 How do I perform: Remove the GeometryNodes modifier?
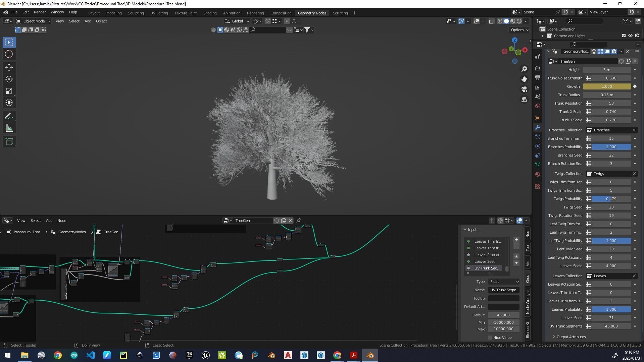[628, 51]
